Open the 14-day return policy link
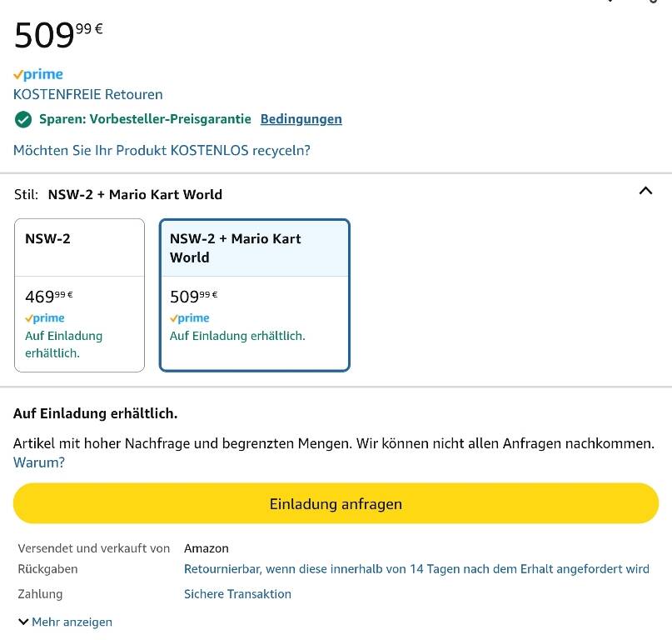This screenshot has height=640, width=672. coord(416,569)
